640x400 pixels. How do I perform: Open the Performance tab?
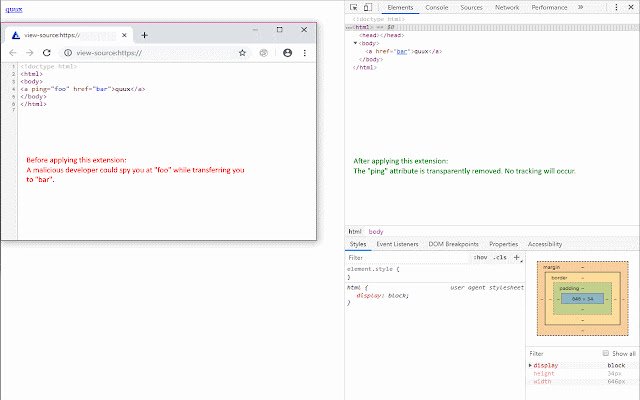point(549,7)
